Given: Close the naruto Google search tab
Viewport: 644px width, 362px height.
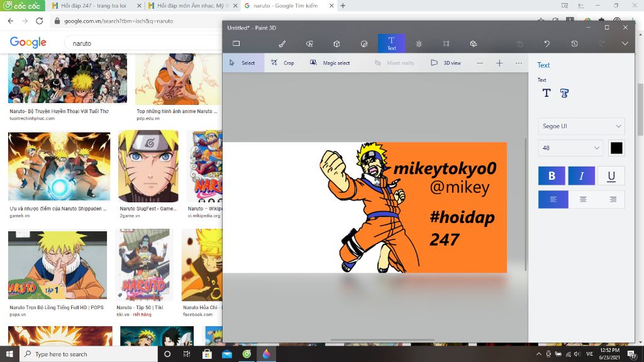Looking at the screenshot, I should pyautogui.click(x=331, y=6).
